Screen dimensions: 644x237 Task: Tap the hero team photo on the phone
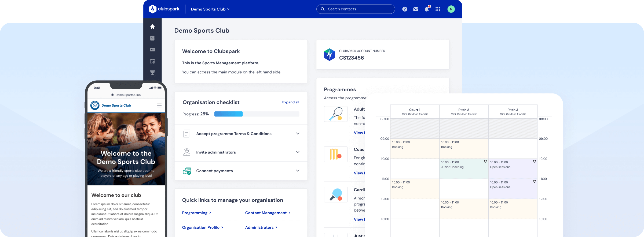click(x=126, y=149)
